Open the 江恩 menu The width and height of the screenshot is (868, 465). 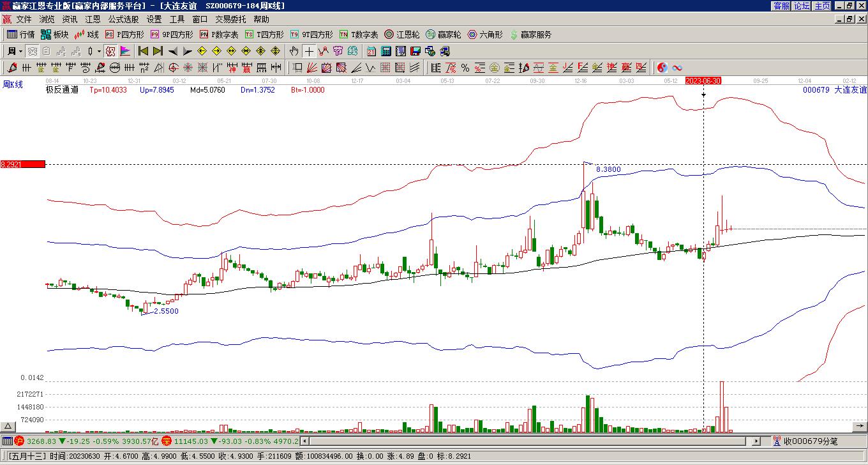click(x=93, y=19)
